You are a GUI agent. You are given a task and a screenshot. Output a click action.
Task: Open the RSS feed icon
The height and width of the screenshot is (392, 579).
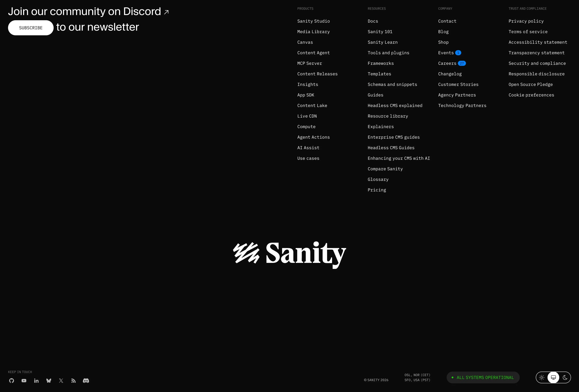(74, 381)
